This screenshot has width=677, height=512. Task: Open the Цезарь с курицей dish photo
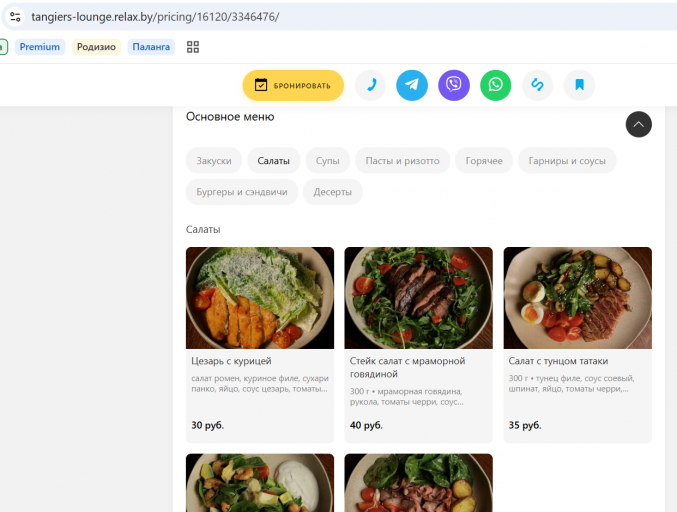260,298
